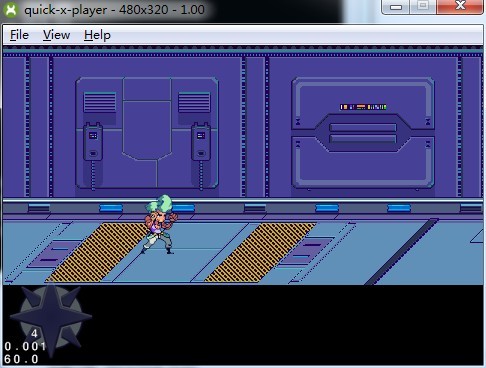The width and height of the screenshot is (486, 368).
Task: Click the left ventilation grille on wall panel
Action: [x=100, y=102]
